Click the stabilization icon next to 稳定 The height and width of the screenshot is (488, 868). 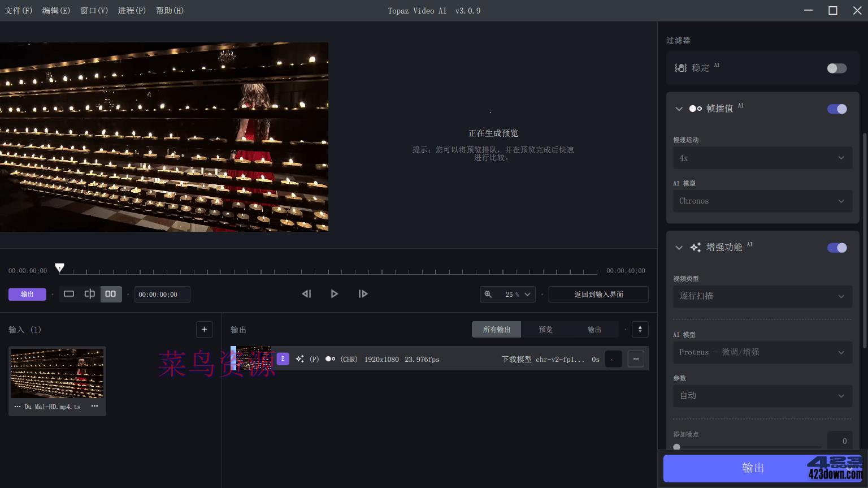pyautogui.click(x=680, y=68)
